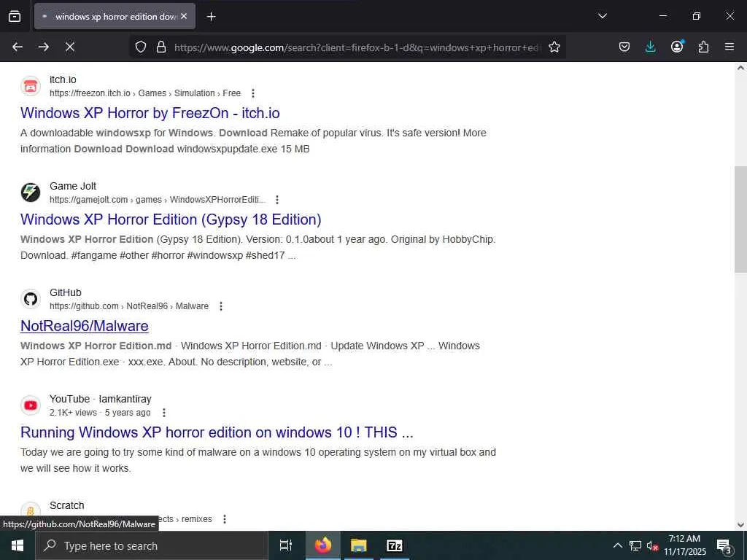Click the freezon.itch.io breadcrumb URL
The height and width of the screenshot is (560, 747).
click(145, 93)
